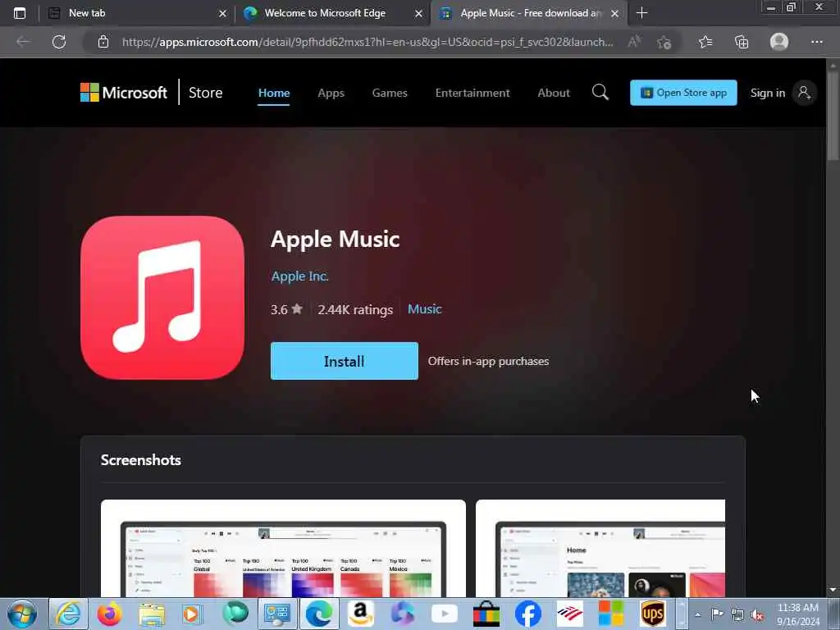840x630 pixels.
Task: Launch Firefox from the taskbar
Action: [x=110, y=614]
